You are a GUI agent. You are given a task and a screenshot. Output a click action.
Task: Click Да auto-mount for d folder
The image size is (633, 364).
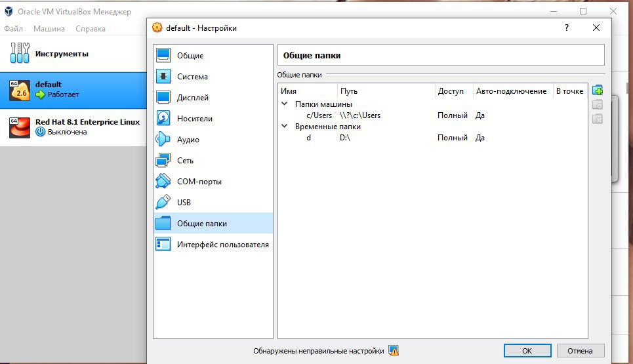click(x=480, y=138)
